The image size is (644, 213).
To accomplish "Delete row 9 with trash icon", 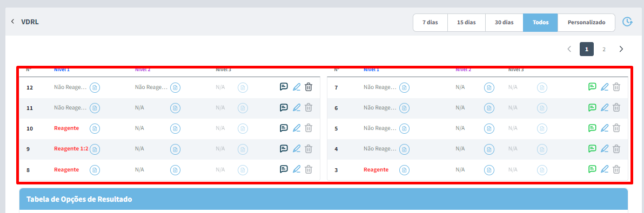I will click(x=309, y=148).
